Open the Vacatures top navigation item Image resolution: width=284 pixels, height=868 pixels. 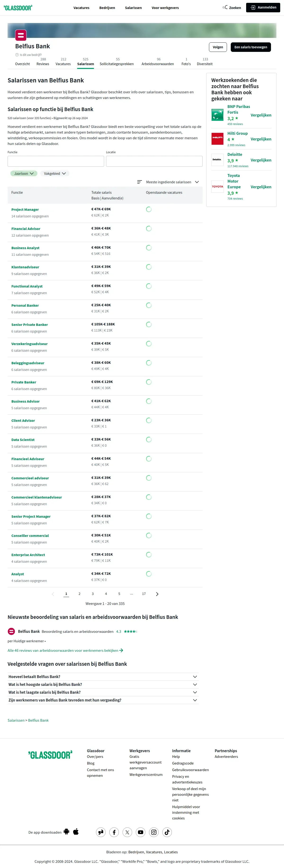[81, 8]
